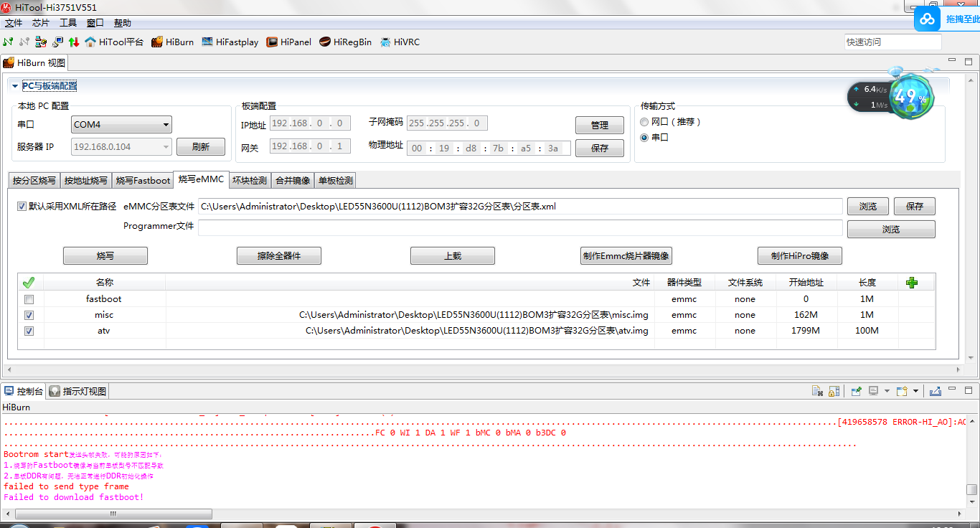
Task: Launch the HiPanel tool
Action: [x=289, y=42]
